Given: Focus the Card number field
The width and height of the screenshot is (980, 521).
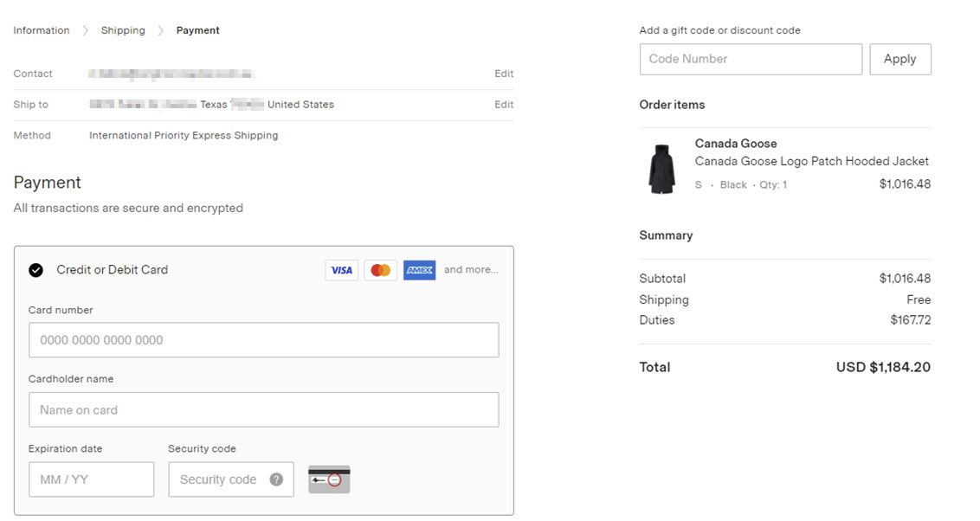Looking at the screenshot, I should (x=264, y=340).
